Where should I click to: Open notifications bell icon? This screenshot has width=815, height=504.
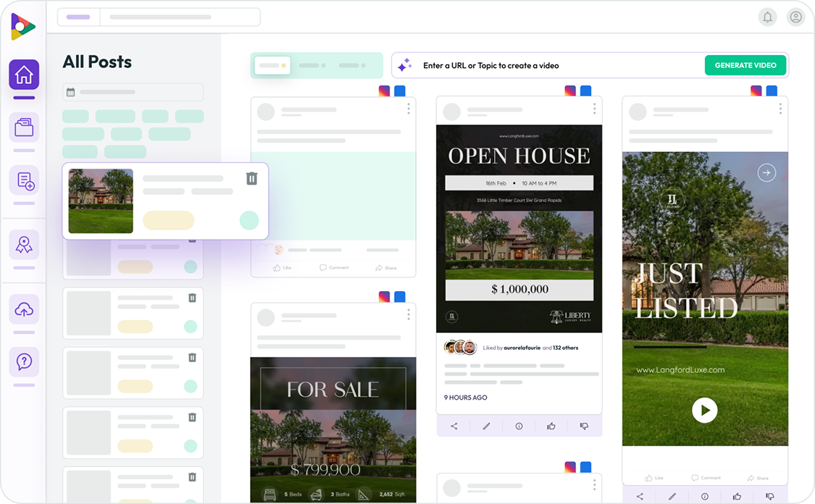coord(767,17)
